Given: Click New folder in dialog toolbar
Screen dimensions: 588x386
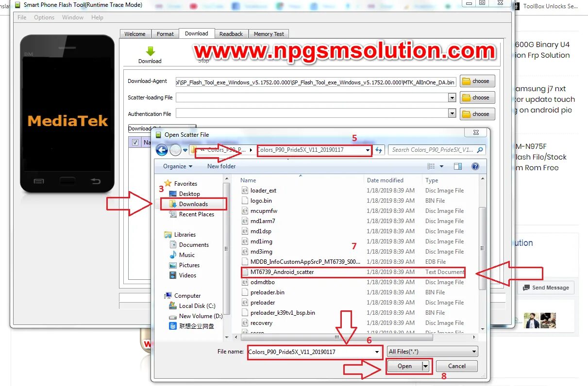Looking at the screenshot, I should tap(221, 166).
